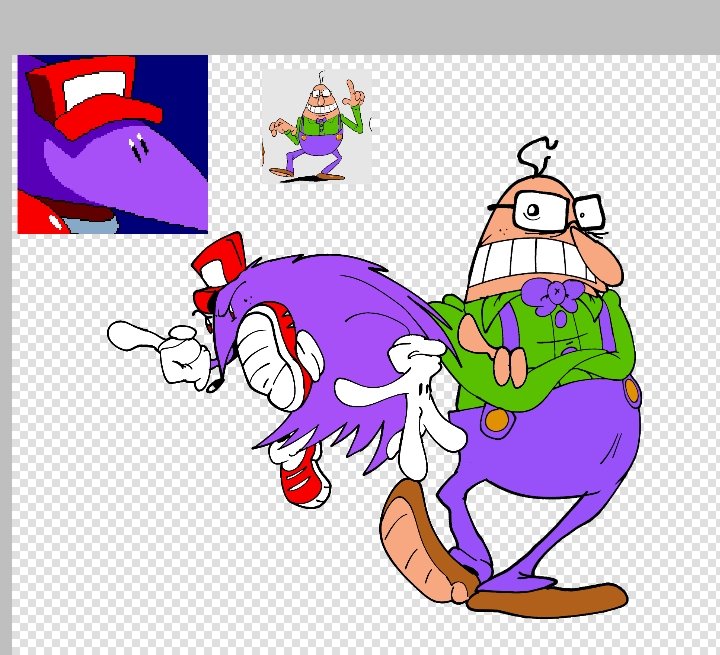Click the purple bow tie on green shirt
Screen dimensions: 720x655
pyautogui.click(x=553, y=295)
